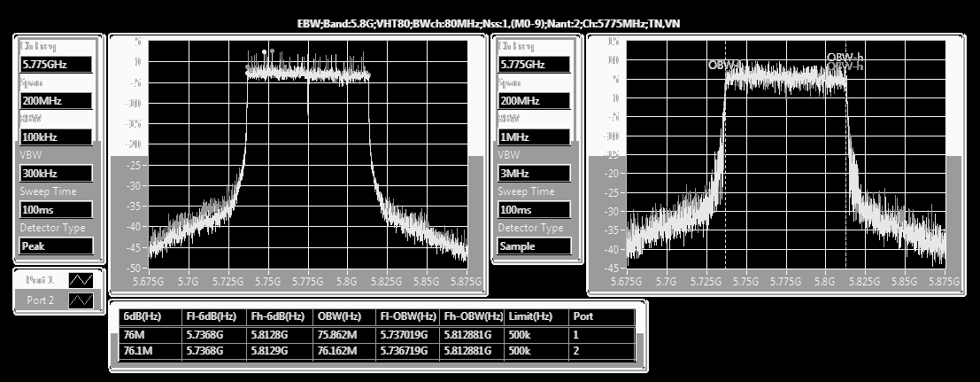Select the RBW field showing 100kHz

56,137
